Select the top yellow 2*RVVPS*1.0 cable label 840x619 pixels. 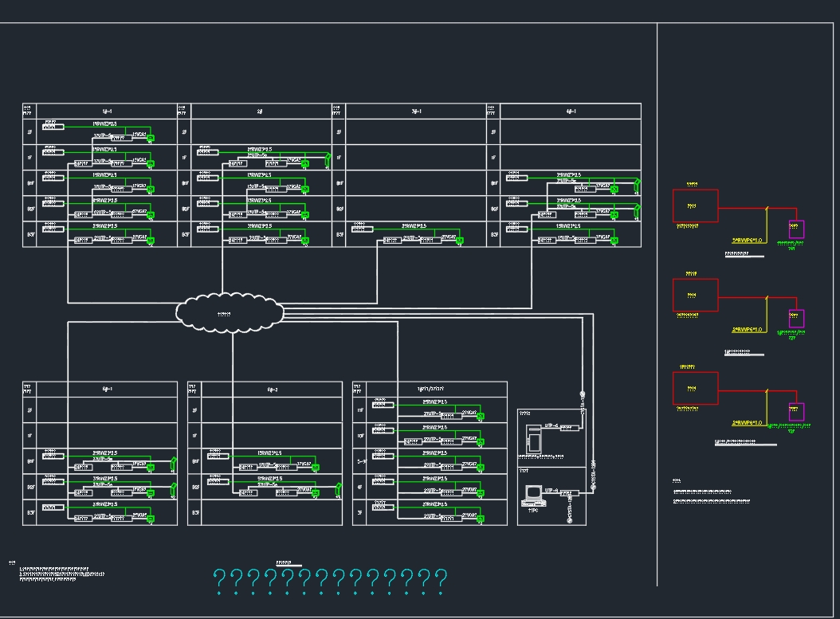pos(747,241)
